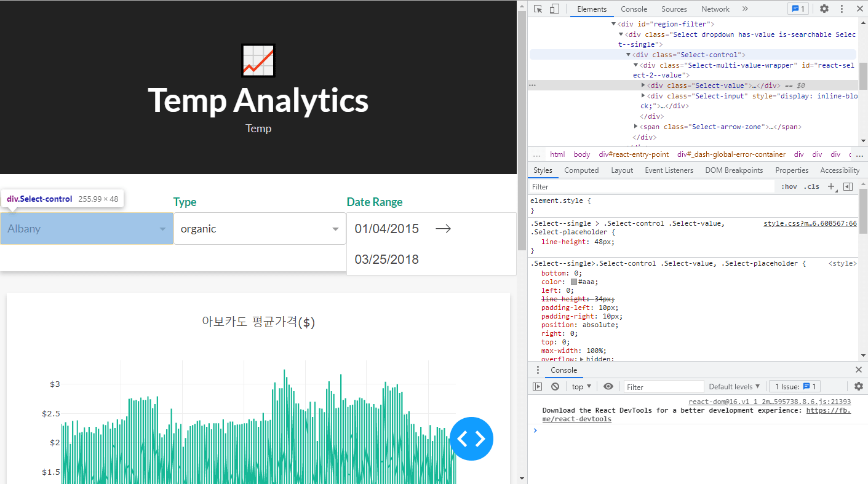Viewport: 868px width, 484px height.
Task: Open DevTools settings gear
Action: [824, 9]
